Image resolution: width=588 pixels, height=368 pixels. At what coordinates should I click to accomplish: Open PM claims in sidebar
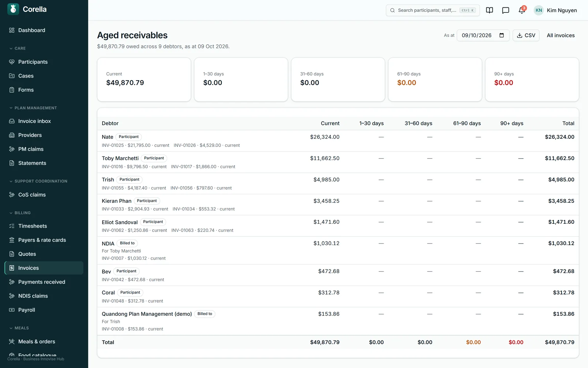click(44, 149)
